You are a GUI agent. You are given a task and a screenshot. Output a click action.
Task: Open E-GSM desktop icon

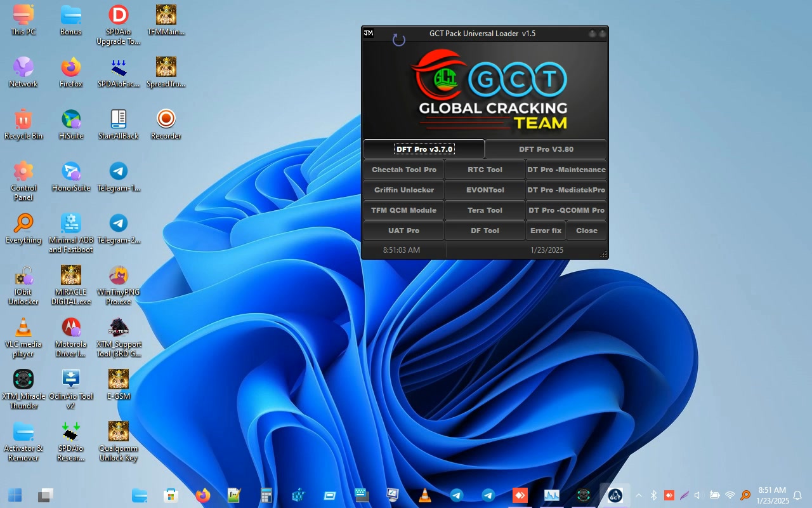point(119,385)
